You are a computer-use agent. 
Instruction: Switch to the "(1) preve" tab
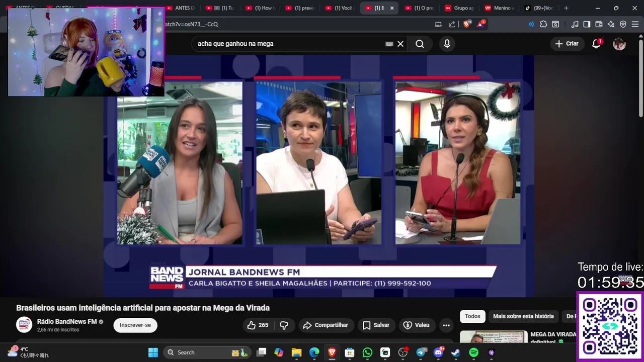click(x=300, y=8)
